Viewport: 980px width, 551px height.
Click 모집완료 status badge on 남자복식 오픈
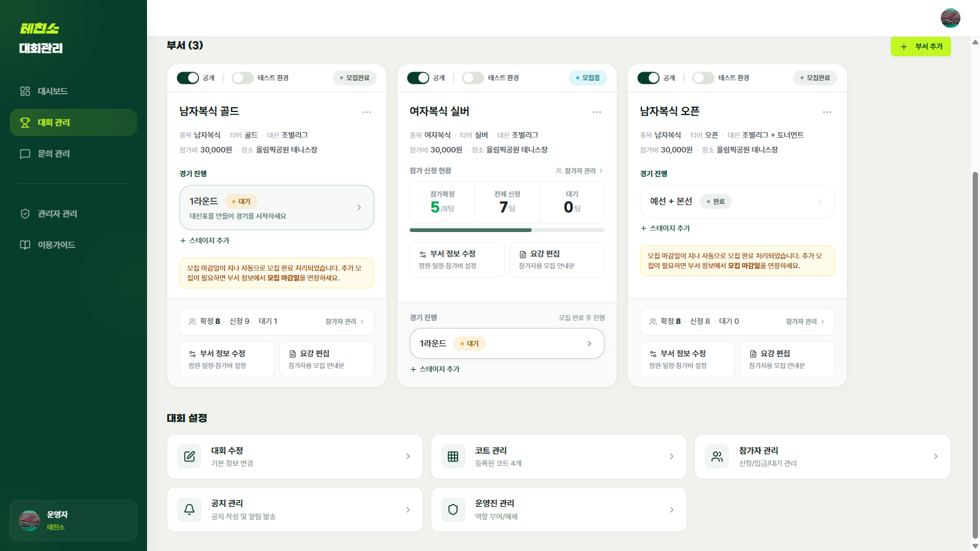[x=815, y=78]
